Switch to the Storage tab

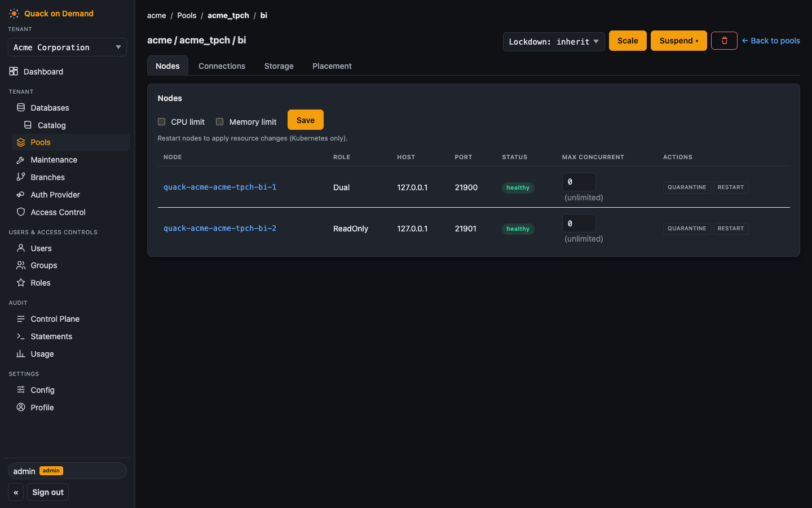[279, 66]
